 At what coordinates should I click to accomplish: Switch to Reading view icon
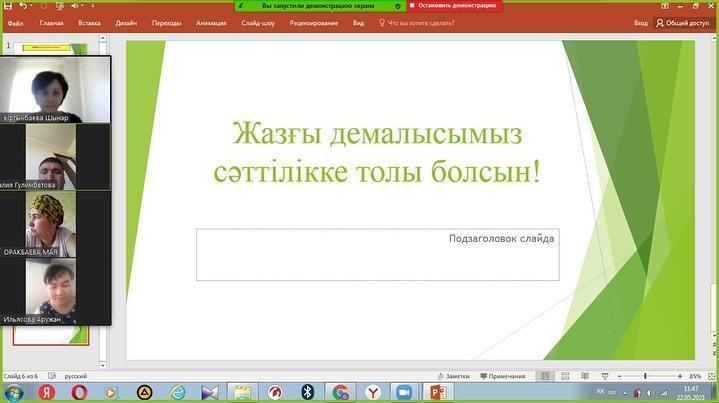tap(585, 376)
